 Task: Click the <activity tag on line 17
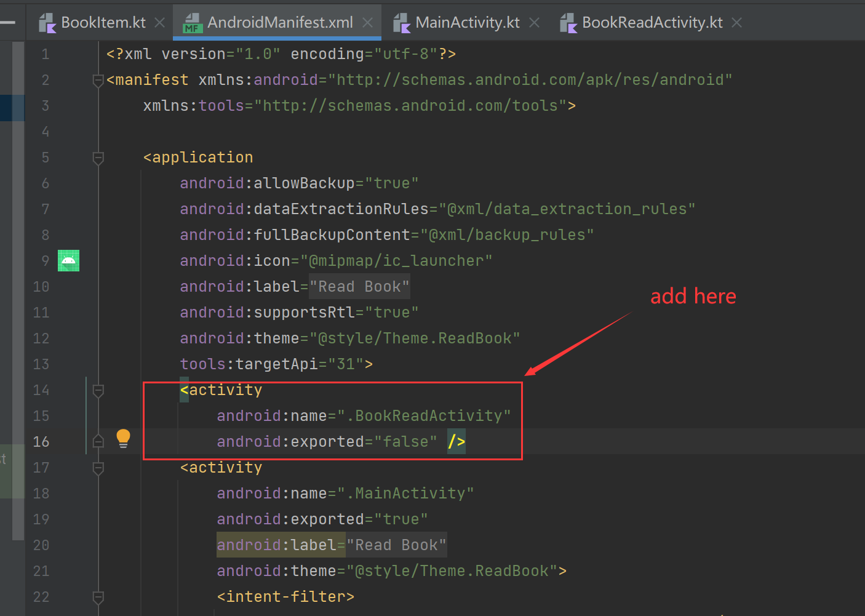pyautogui.click(x=221, y=468)
